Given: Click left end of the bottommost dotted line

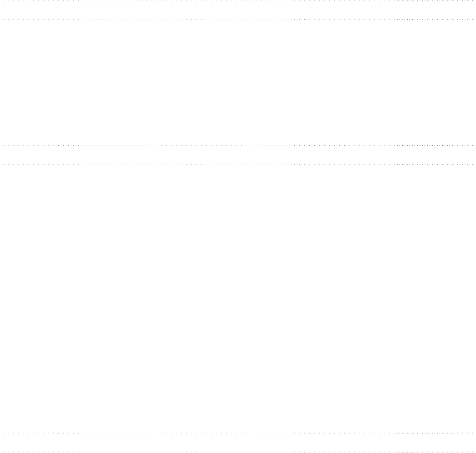Looking at the screenshot, I should click(x=1, y=452).
